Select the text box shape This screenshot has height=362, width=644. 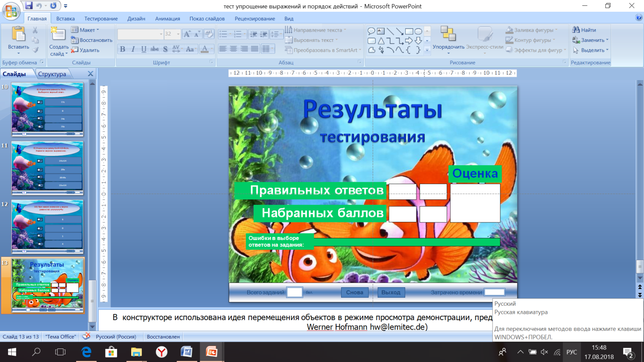pos(381,32)
